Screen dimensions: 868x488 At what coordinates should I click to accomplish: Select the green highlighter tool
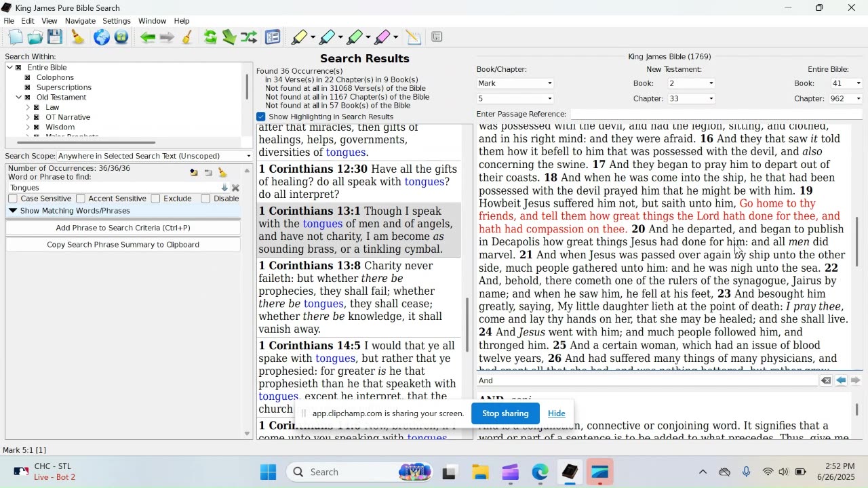click(x=355, y=37)
